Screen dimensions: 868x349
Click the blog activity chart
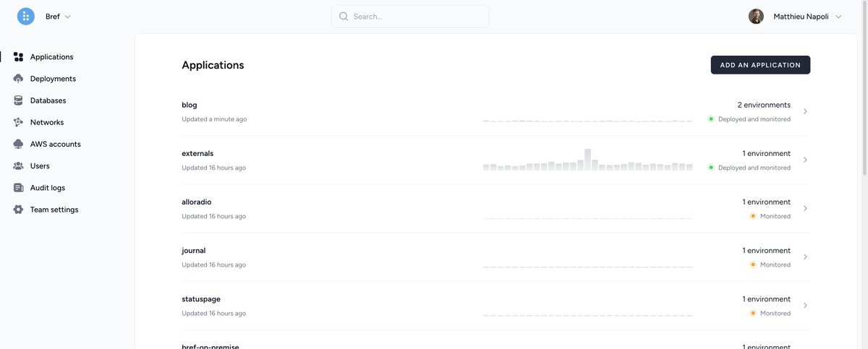tap(587, 121)
